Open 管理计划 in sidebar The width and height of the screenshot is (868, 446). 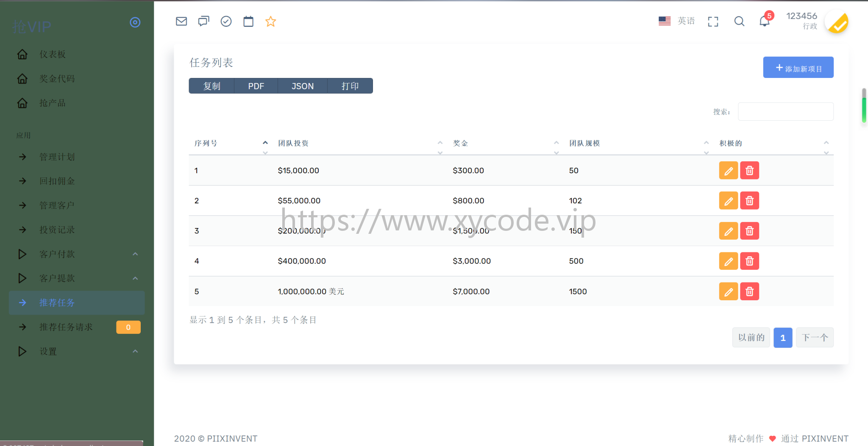pos(77,157)
